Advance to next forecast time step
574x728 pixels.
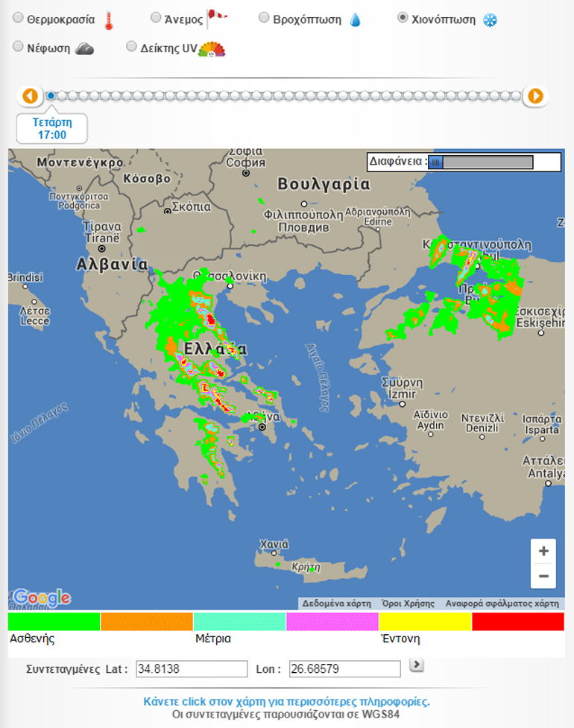(x=534, y=96)
